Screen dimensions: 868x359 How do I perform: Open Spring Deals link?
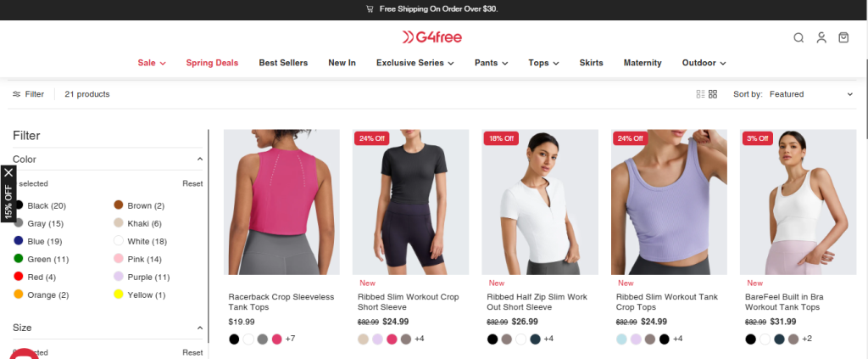pos(212,63)
